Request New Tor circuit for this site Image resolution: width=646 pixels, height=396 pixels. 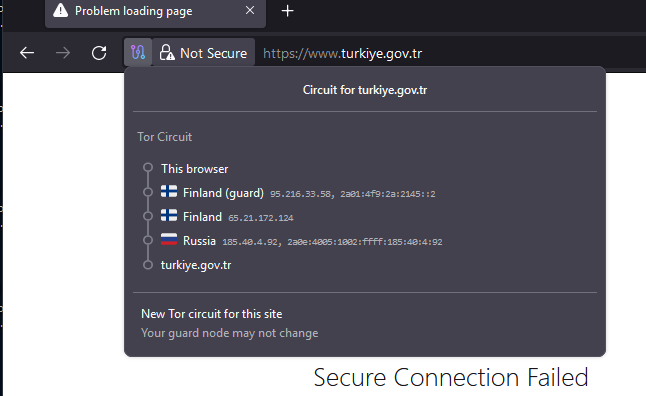click(211, 314)
